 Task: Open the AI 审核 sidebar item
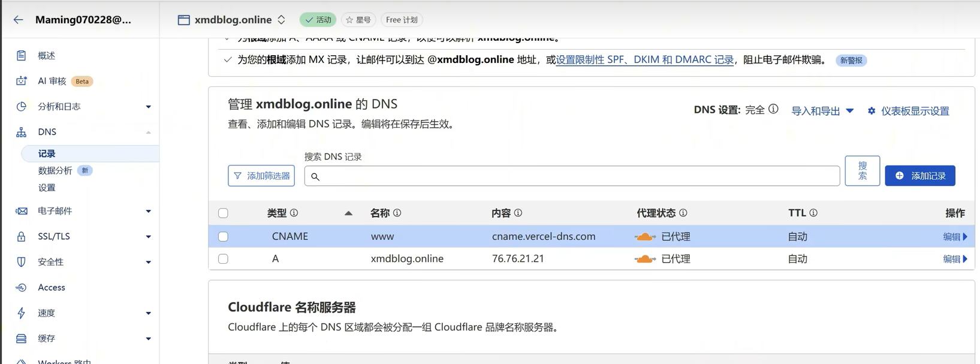pyautogui.click(x=52, y=81)
